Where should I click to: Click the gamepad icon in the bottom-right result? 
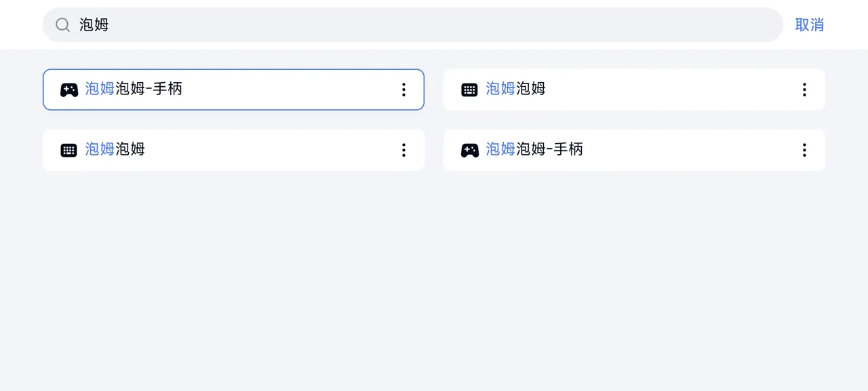(x=470, y=150)
